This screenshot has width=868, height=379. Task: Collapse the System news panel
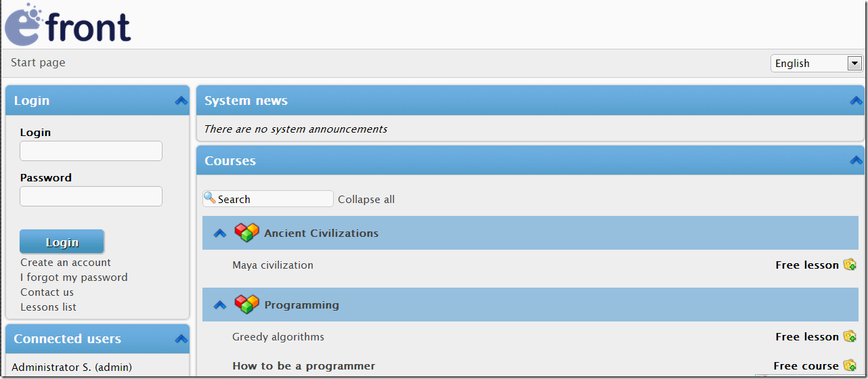point(856,101)
